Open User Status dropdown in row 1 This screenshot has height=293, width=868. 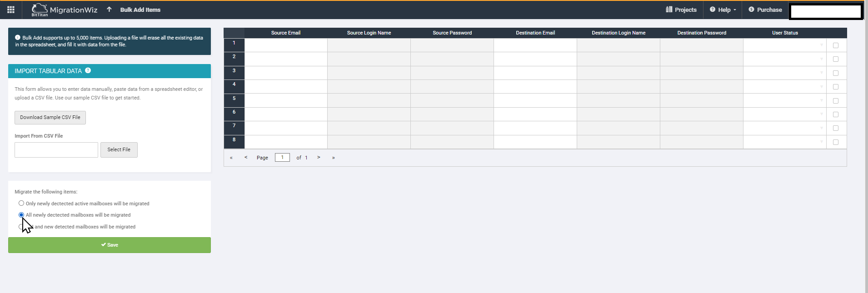click(821, 45)
